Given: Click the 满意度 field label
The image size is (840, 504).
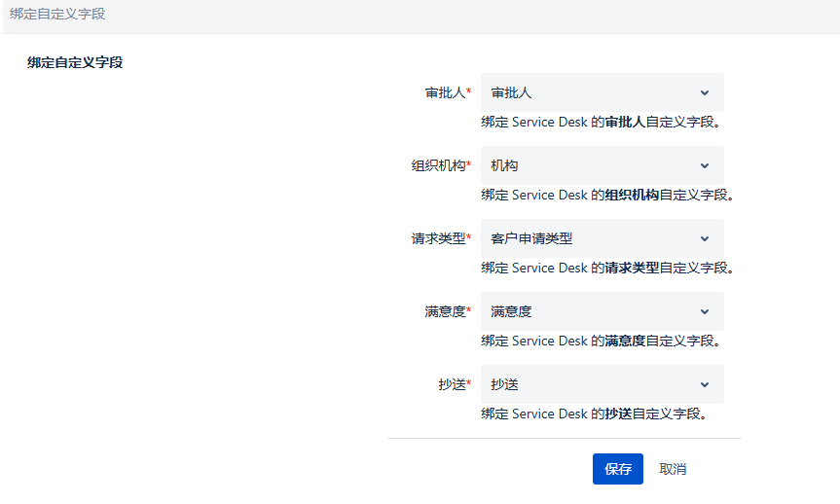Looking at the screenshot, I should (446, 312).
